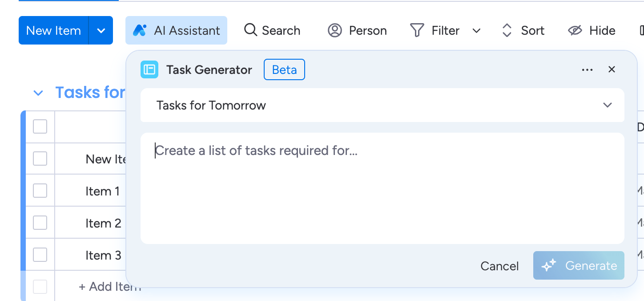This screenshot has height=301, width=644.
Task: Check the Item 1 row checkbox
Action: (40, 191)
